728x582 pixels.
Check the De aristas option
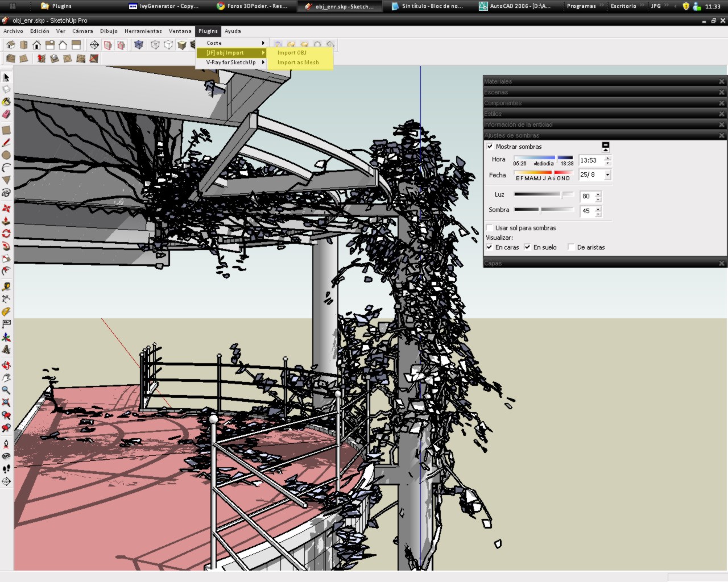[x=571, y=247]
